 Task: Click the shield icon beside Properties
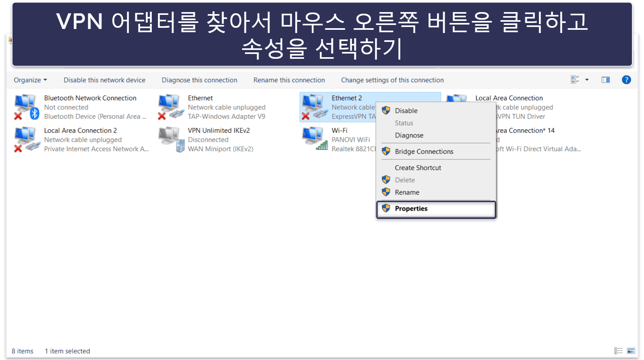pos(386,208)
